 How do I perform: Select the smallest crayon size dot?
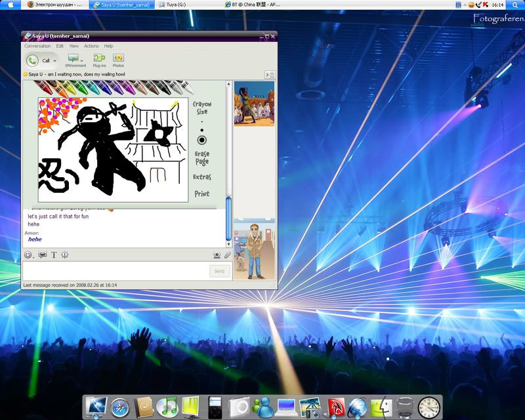[202, 121]
